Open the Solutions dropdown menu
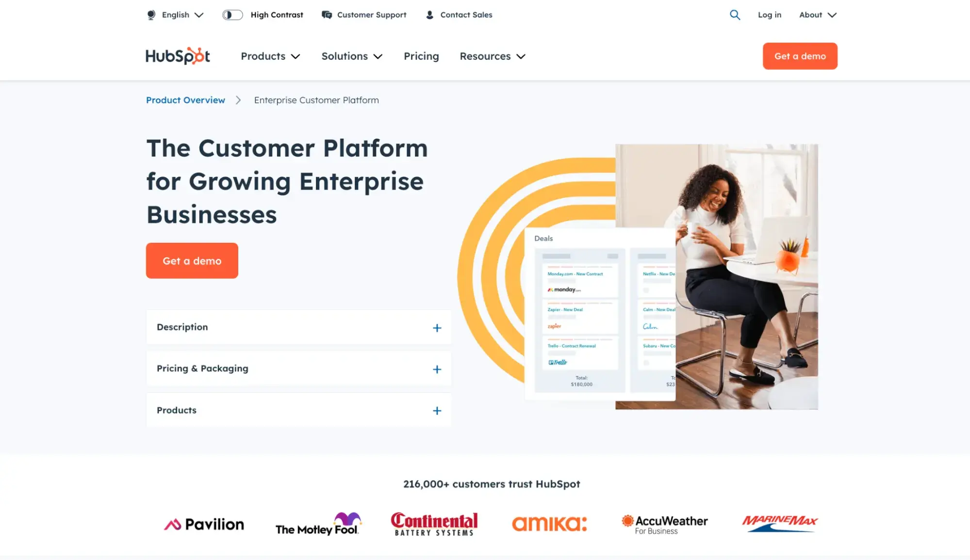 pos(352,56)
